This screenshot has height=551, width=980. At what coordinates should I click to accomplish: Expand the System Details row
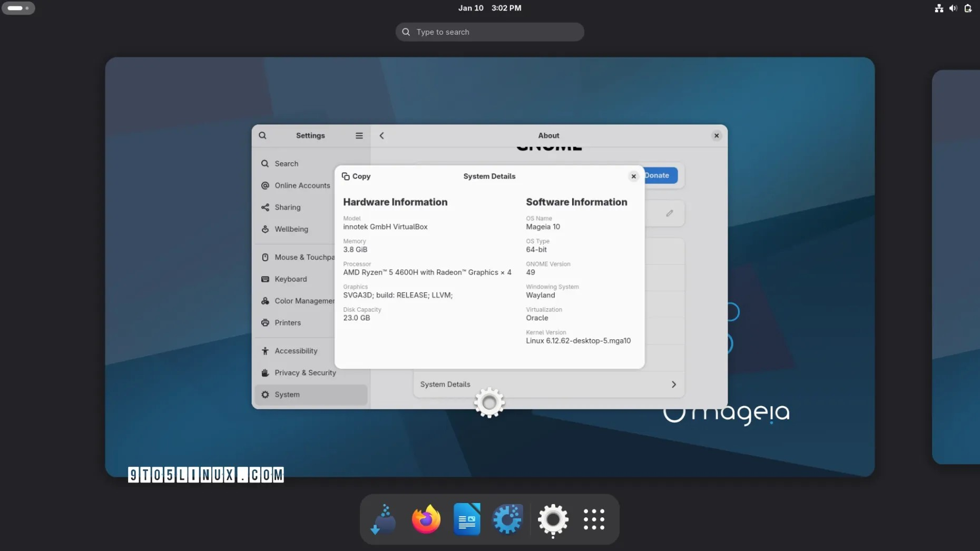pos(548,385)
